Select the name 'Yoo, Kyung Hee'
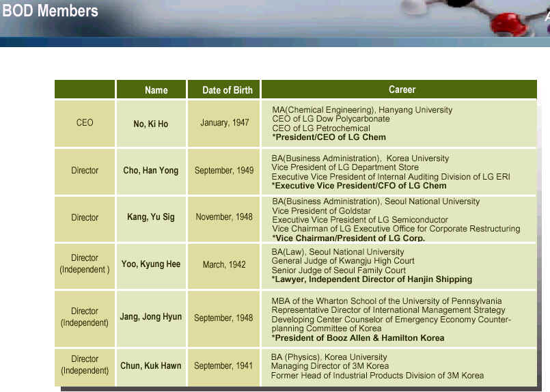Viewport: 550px width, 392px height. (x=151, y=264)
